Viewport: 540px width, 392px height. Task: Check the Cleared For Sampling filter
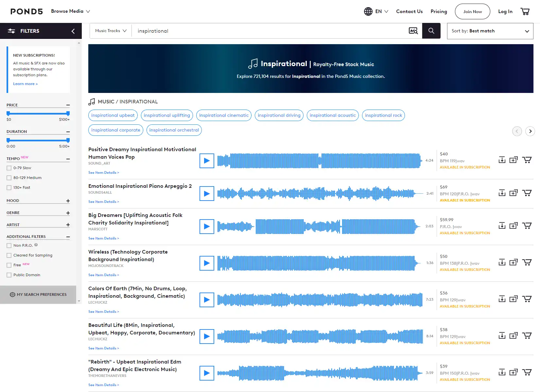pyautogui.click(x=9, y=256)
